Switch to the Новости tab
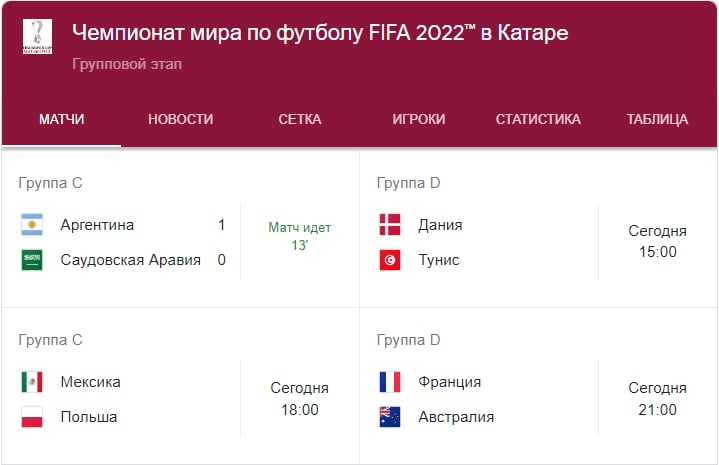The image size is (719, 465). tap(180, 119)
